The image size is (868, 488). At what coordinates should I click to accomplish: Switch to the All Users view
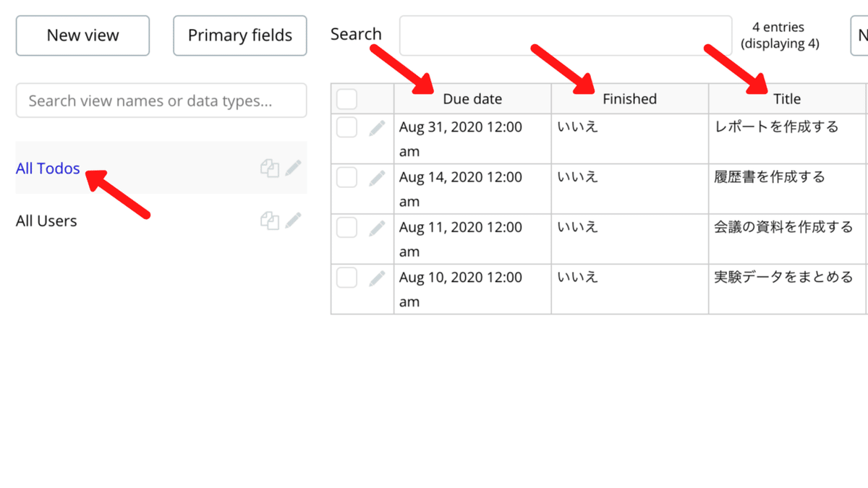click(x=46, y=221)
